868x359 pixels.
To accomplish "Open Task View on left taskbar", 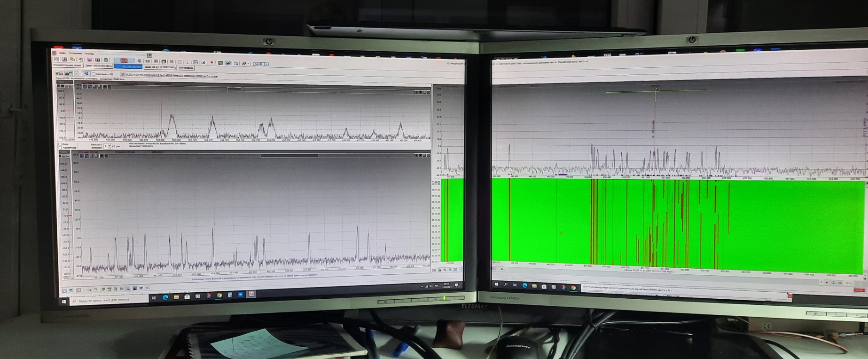I will coord(154,298).
